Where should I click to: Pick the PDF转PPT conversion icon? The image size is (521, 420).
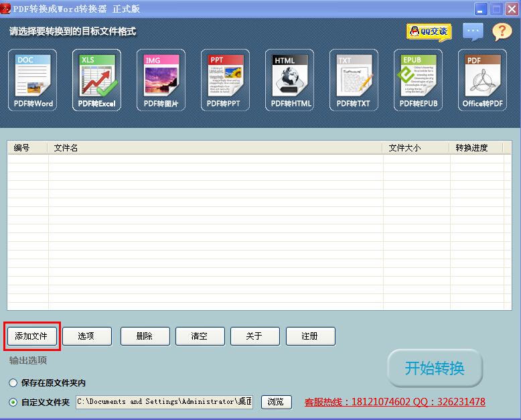point(225,80)
